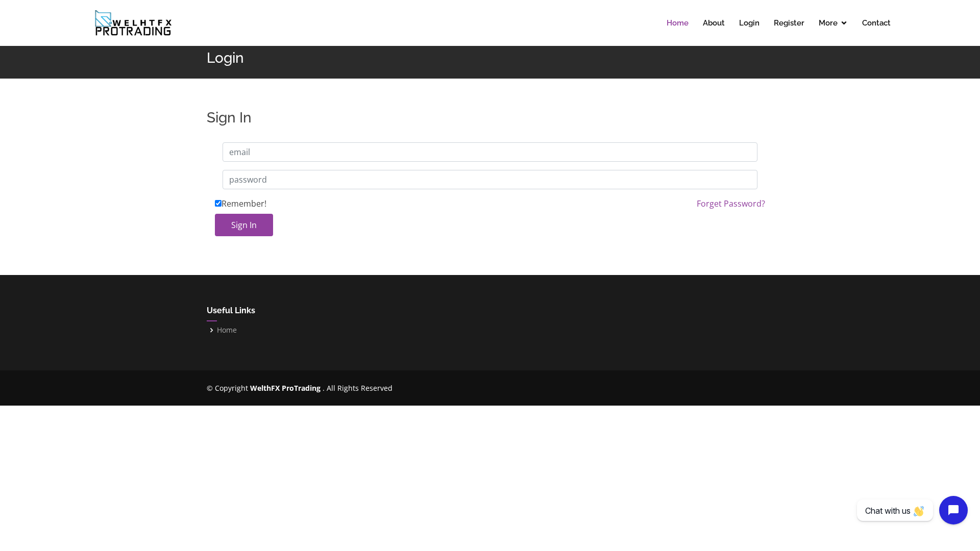This screenshot has height=551, width=980.
Task: Click the WelthFX ProTrading copyright link
Action: 285,388
